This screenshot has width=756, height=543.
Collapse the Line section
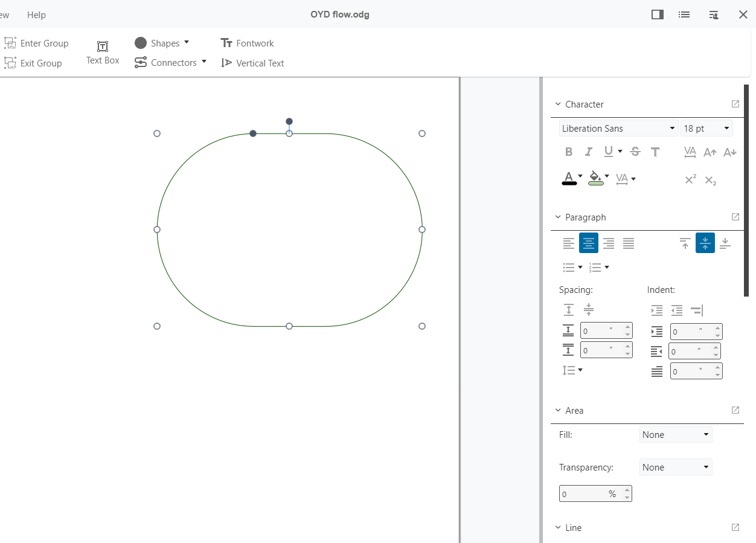click(x=558, y=527)
